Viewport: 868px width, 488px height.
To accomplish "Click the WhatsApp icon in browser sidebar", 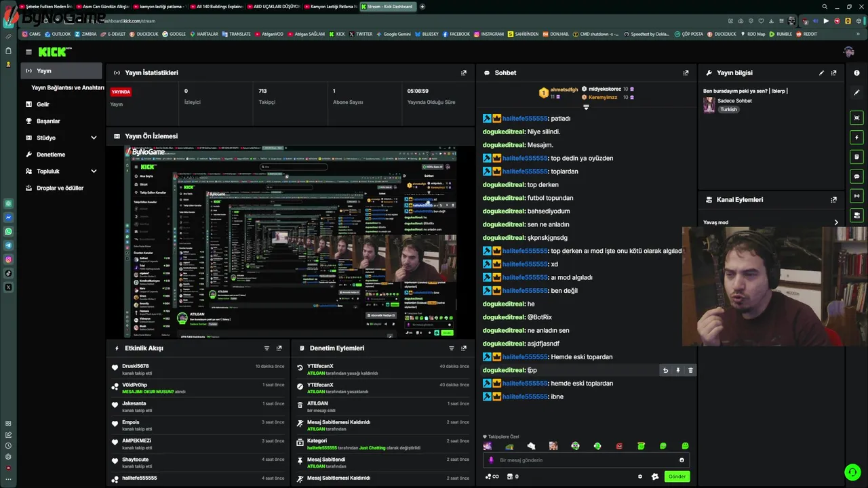I will 8,231.
